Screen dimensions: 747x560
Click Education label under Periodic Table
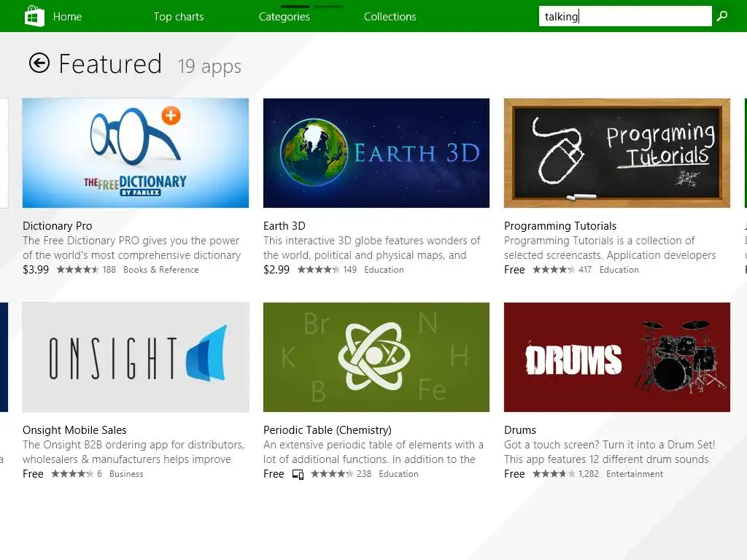[x=399, y=474]
